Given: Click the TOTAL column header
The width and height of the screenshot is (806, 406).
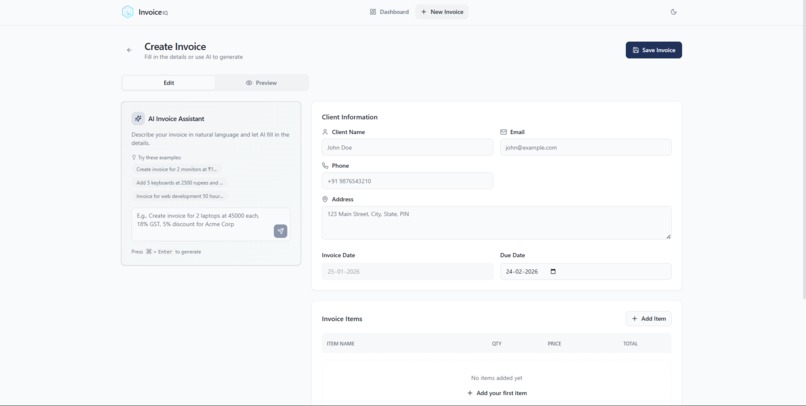Looking at the screenshot, I should click(630, 344).
